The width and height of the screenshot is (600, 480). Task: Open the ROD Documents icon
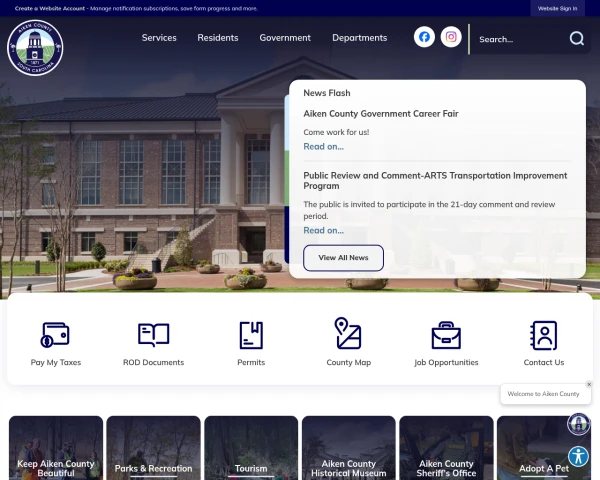click(x=153, y=334)
